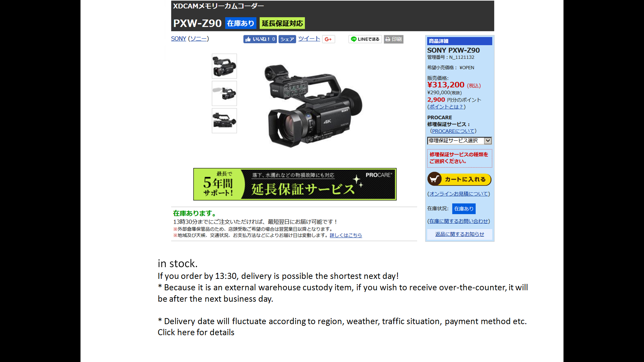644x362 pixels.
Task: Select the second camcorder thumbnail with microphone
Action: click(224, 93)
